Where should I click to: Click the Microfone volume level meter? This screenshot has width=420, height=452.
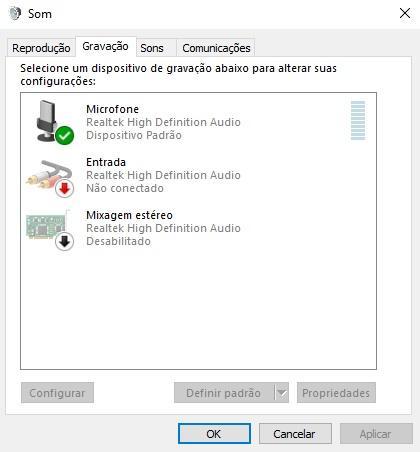pyautogui.click(x=358, y=121)
